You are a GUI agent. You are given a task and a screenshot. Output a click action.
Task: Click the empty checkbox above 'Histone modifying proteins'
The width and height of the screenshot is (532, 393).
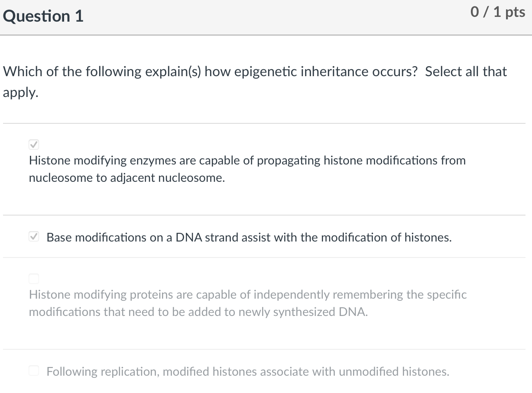[x=34, y=279]
